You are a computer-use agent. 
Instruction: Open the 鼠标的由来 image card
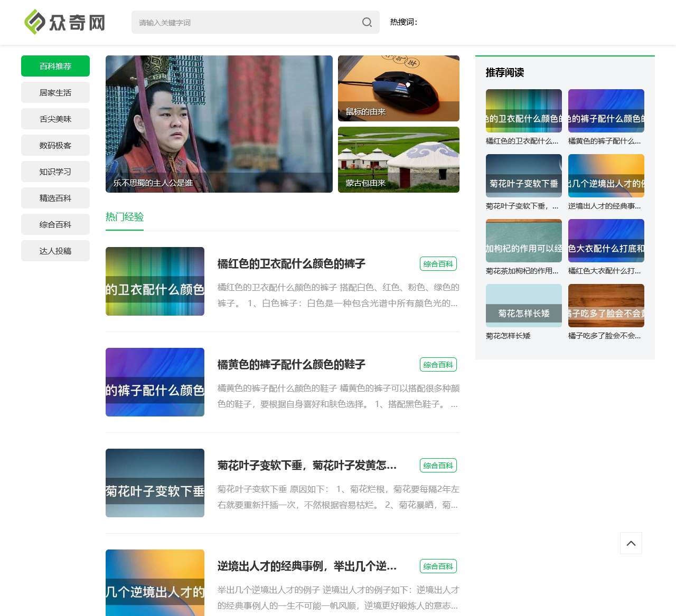(x=399, y=88)
